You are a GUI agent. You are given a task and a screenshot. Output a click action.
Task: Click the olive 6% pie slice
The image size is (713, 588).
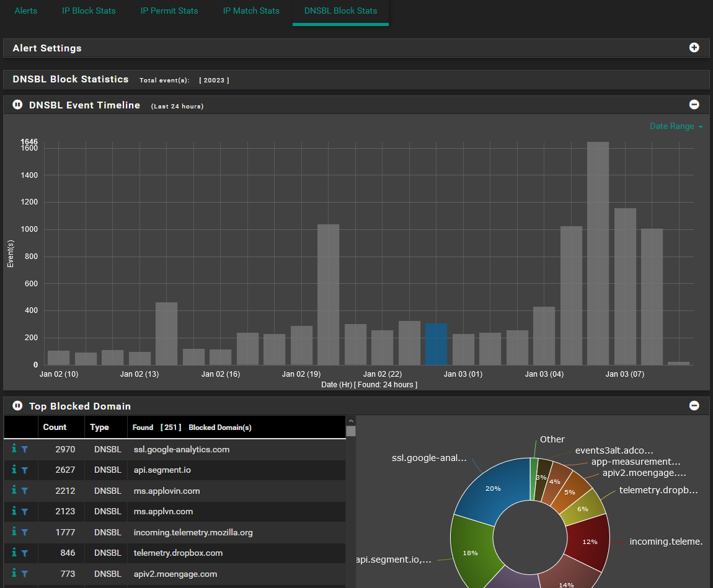click(x=583, y=509)
